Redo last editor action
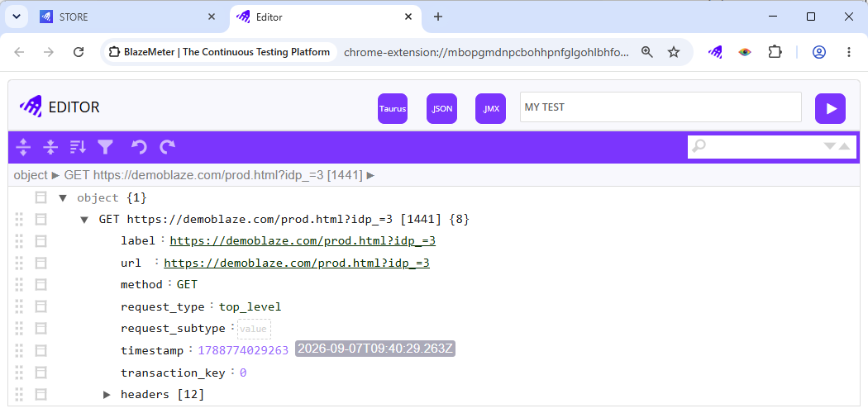 pos(168,146)
